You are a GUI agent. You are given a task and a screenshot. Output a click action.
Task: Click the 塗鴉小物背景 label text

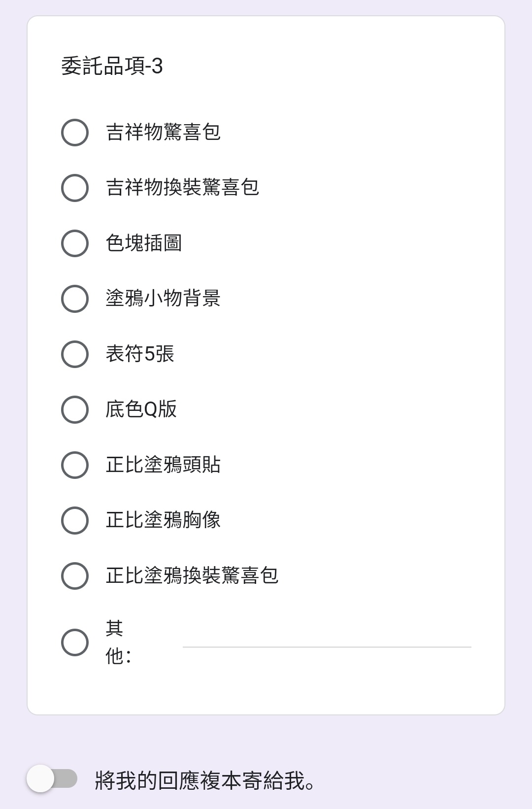tap(163, 298)
